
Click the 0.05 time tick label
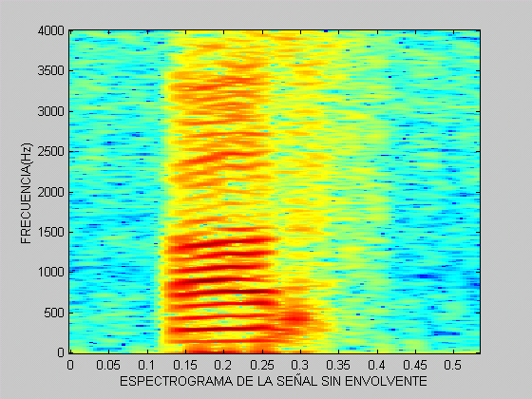[108, 365]
